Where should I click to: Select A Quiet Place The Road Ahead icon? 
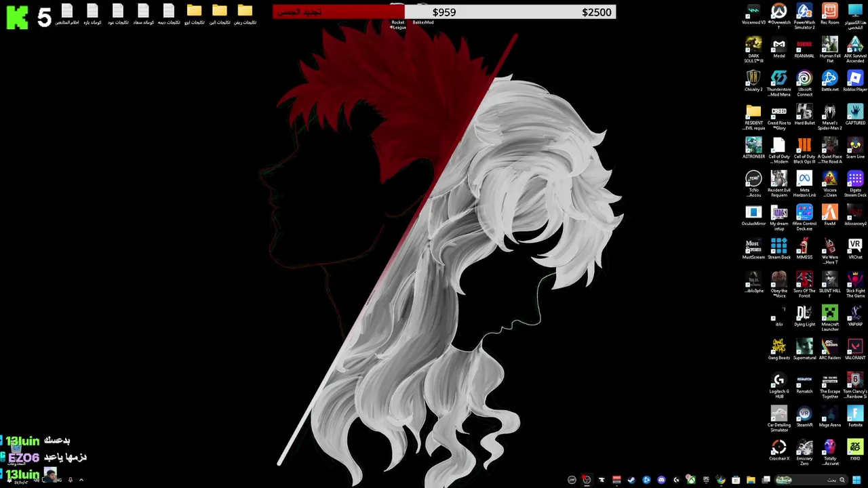(x=829, y=149)
